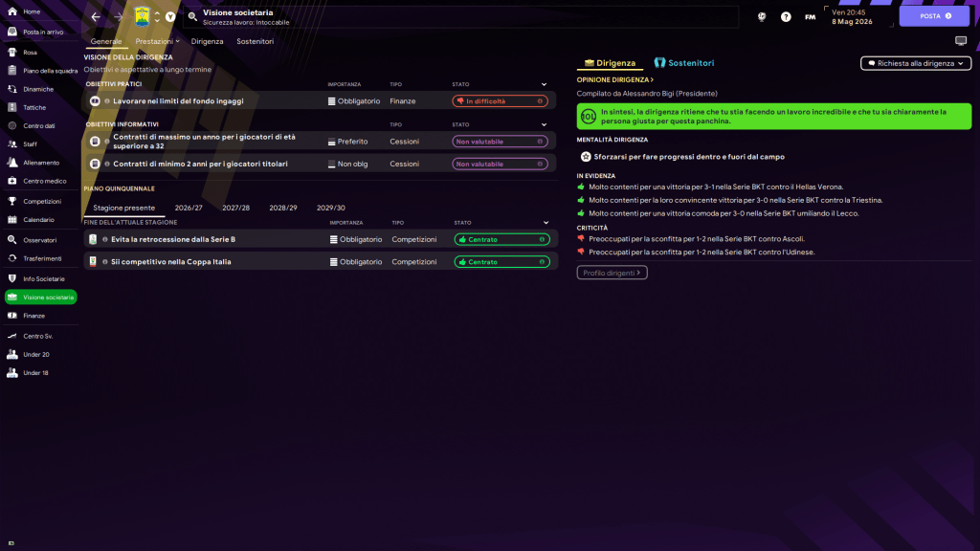This screenshot has width=980, height=551.
Task: Click info icon beside Lavorare nei limiti objective
Action: tap(107, 100)
